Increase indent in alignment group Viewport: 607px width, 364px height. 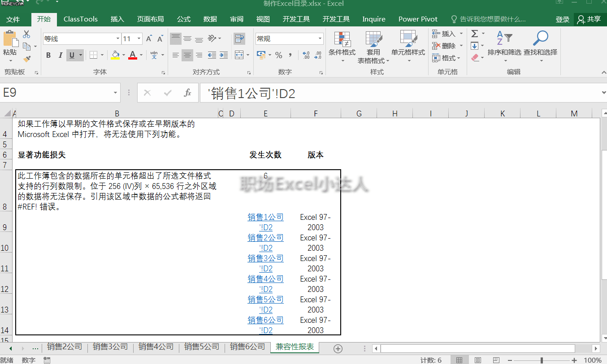point(223,55)
